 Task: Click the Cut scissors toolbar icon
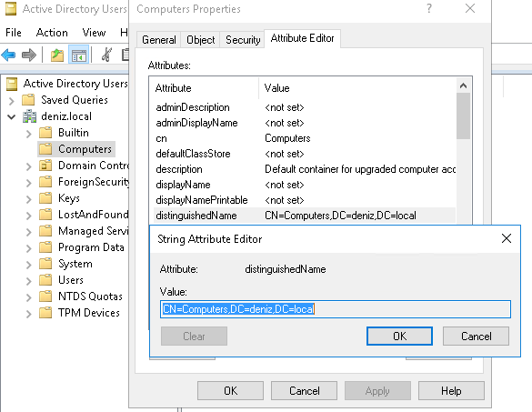pos(107,55)
